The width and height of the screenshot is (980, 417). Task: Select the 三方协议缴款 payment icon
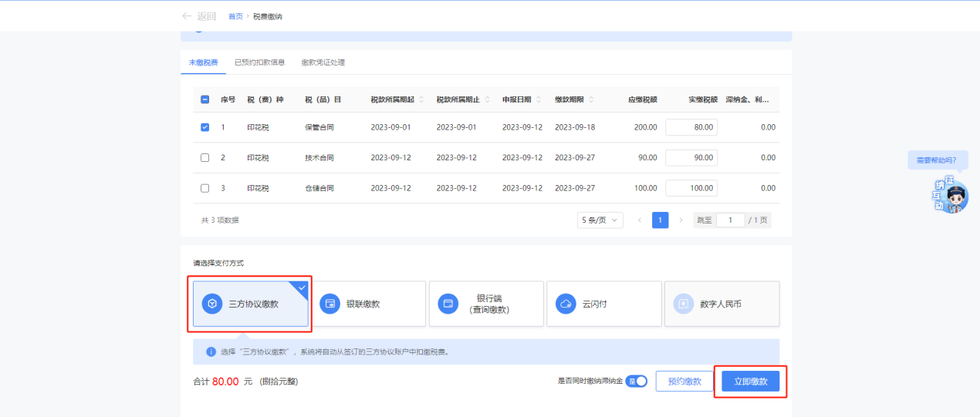click(x=212, y=304)
